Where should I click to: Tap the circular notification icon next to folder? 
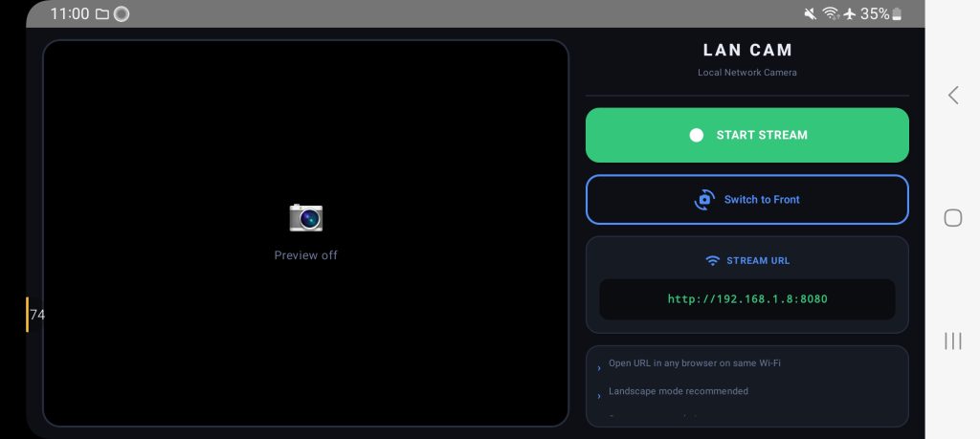(x=122, y=13)
